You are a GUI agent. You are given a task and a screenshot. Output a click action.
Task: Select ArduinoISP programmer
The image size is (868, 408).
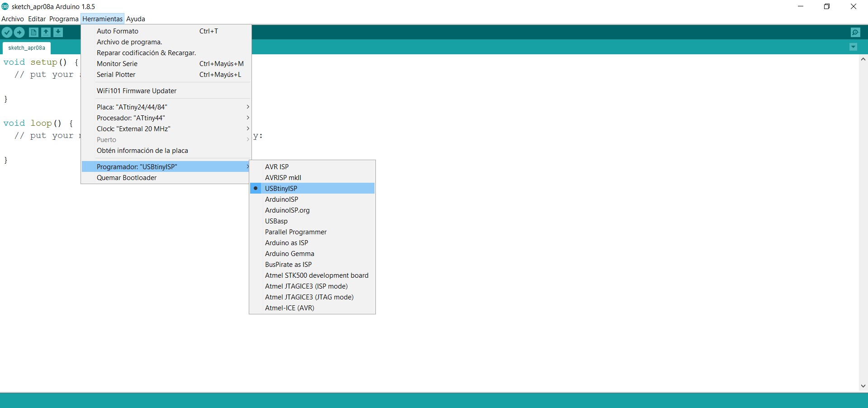coord(312,199)
